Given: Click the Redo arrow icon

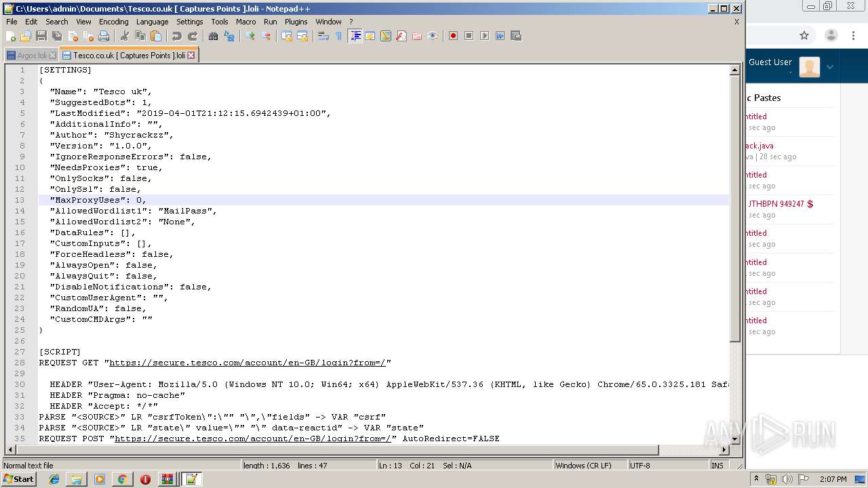Looking at the screenshot, I should click(x=193, y=36).
